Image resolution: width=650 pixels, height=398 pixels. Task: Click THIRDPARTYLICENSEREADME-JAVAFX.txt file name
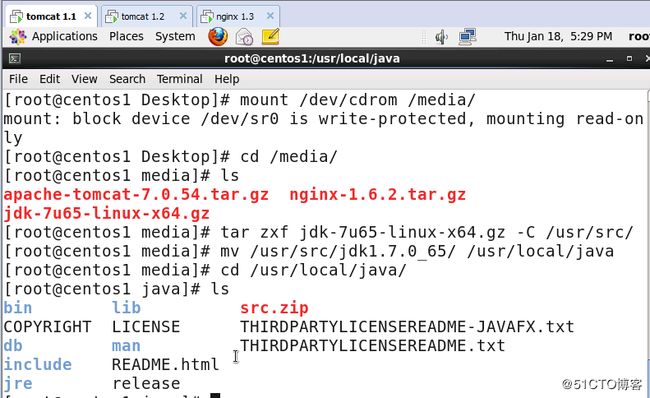tap(407, 327)
